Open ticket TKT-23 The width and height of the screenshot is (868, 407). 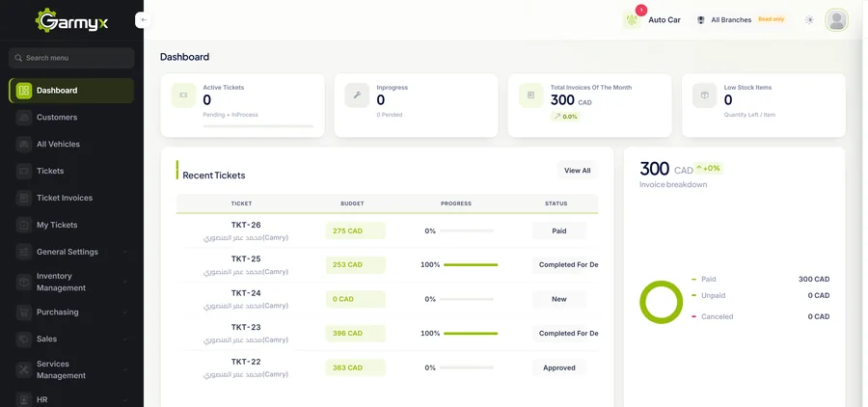246,327
